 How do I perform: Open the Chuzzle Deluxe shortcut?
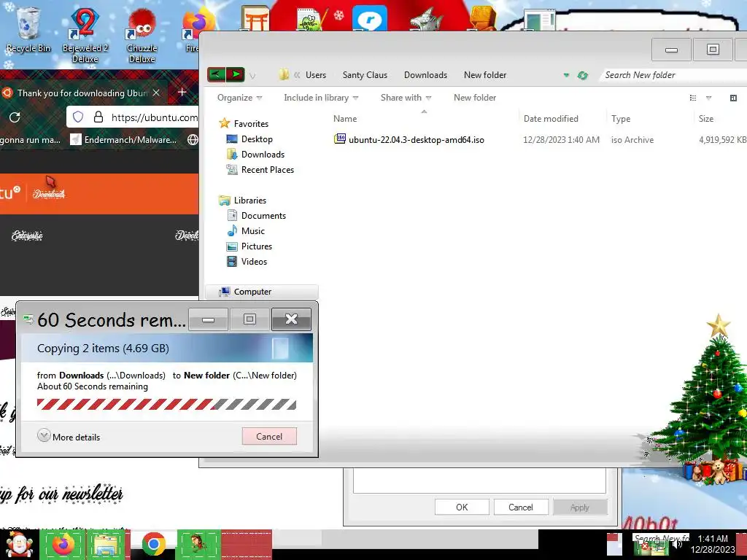point(142,36)
